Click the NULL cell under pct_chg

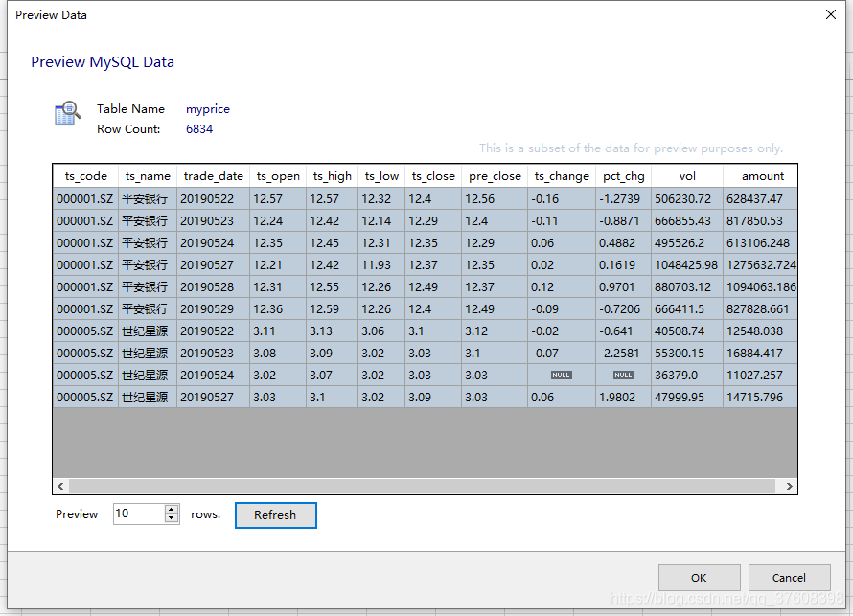(623, 376)
